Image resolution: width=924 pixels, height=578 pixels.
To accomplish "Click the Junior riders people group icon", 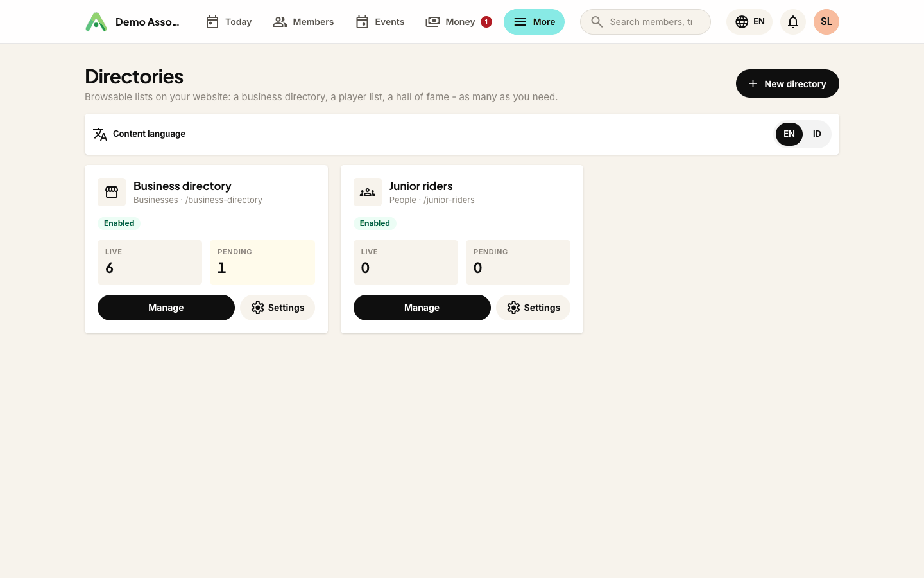I will [368, 192].
